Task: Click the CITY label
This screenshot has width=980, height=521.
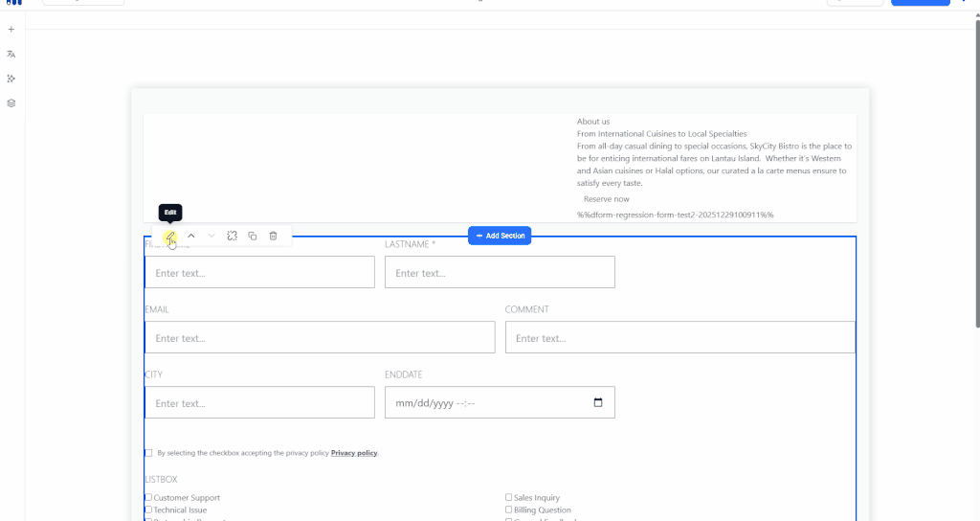Action: [x=154, y=374]
